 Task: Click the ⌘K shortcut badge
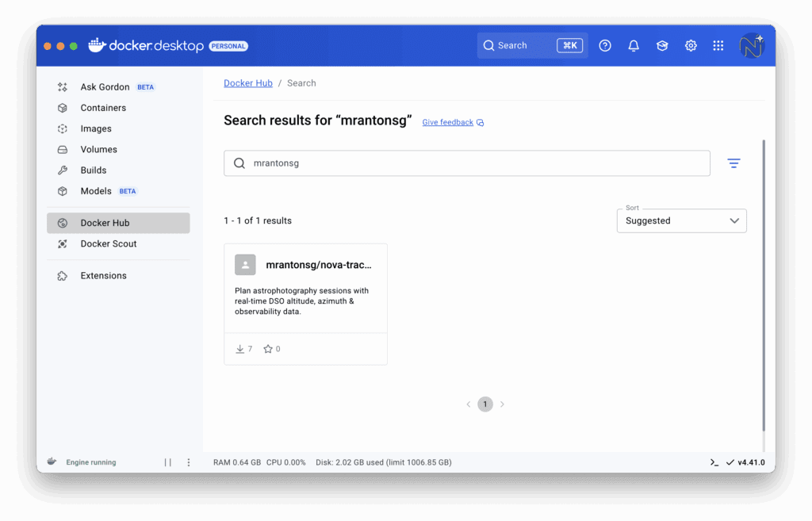[x=569, y=45]
